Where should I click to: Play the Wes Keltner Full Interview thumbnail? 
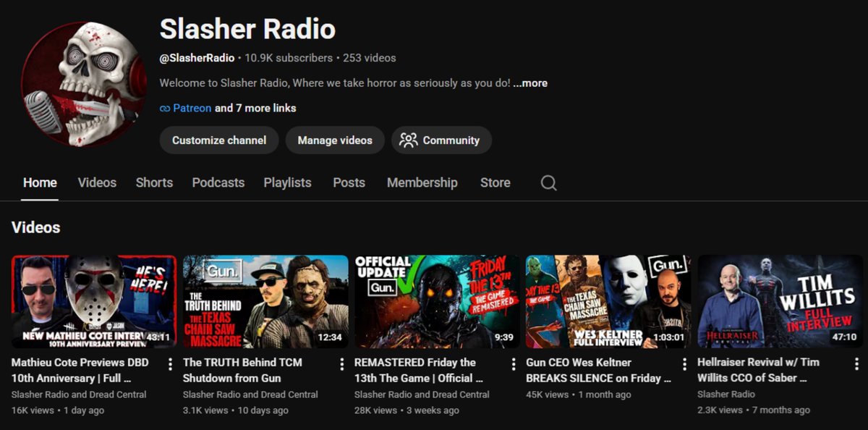pyautogui.click(x=608, y=302)
